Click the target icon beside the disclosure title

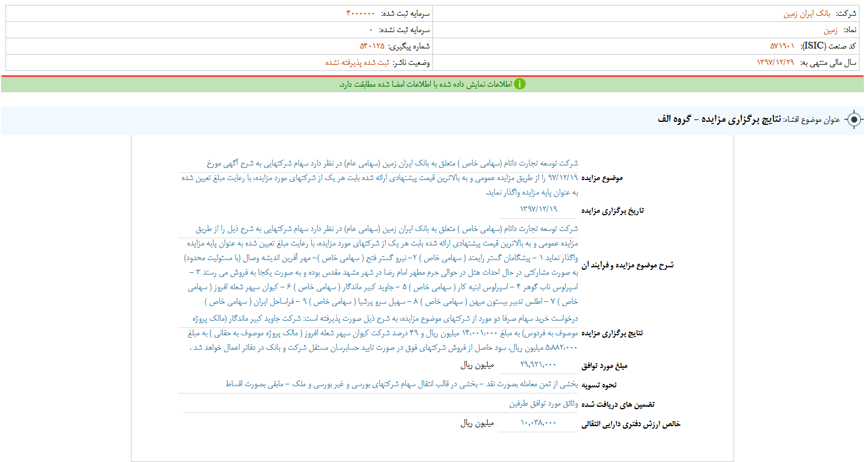coord(854,120)
